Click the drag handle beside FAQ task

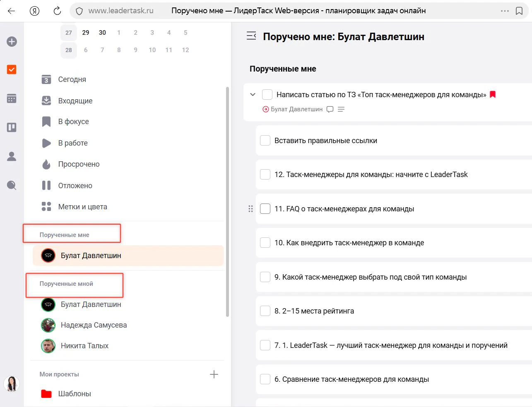(250, 209)
